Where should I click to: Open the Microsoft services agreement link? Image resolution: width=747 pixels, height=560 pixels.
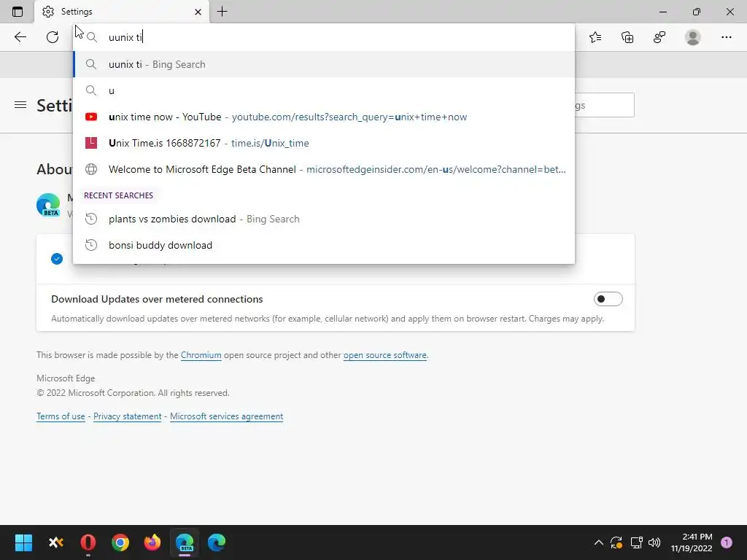(x=226, y=416)
